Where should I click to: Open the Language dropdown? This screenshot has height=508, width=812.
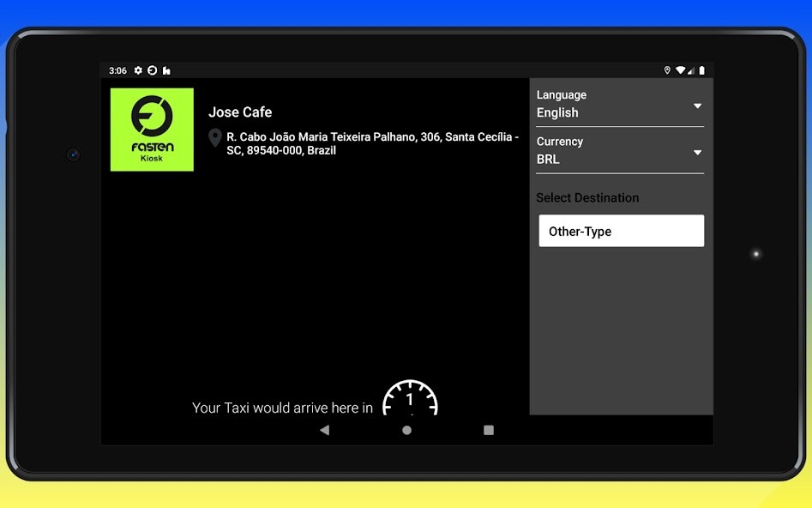(619, 105)
